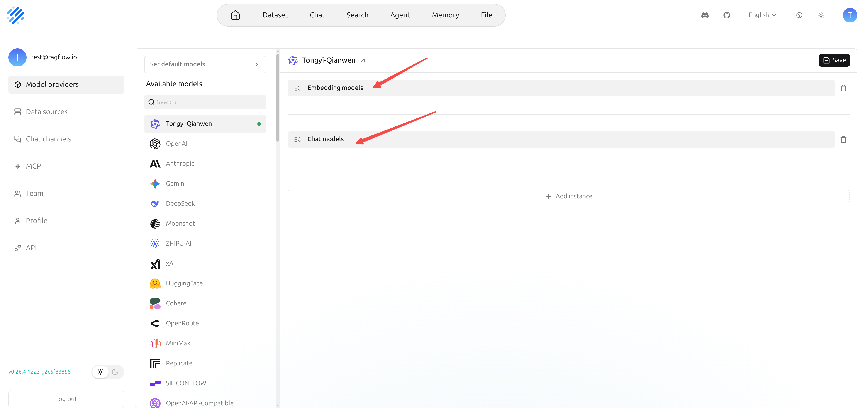Open the API settings page

tap(66, 248)
